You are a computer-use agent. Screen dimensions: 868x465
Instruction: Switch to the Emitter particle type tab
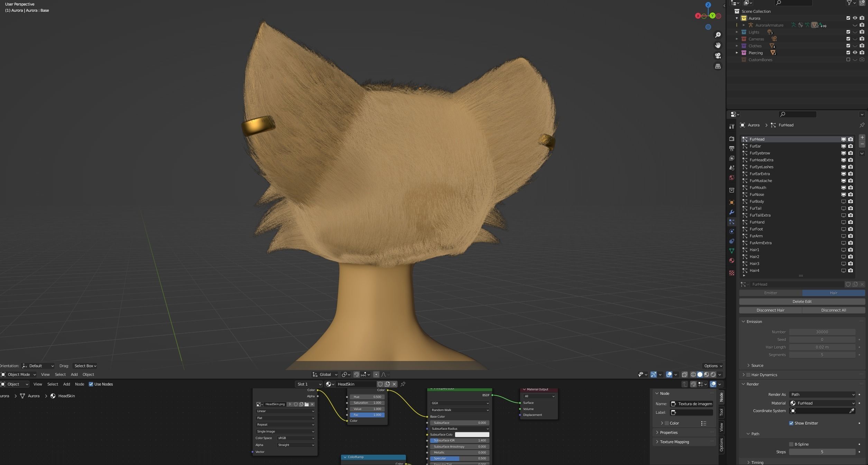pyautogui.click(x=770, y=293)
